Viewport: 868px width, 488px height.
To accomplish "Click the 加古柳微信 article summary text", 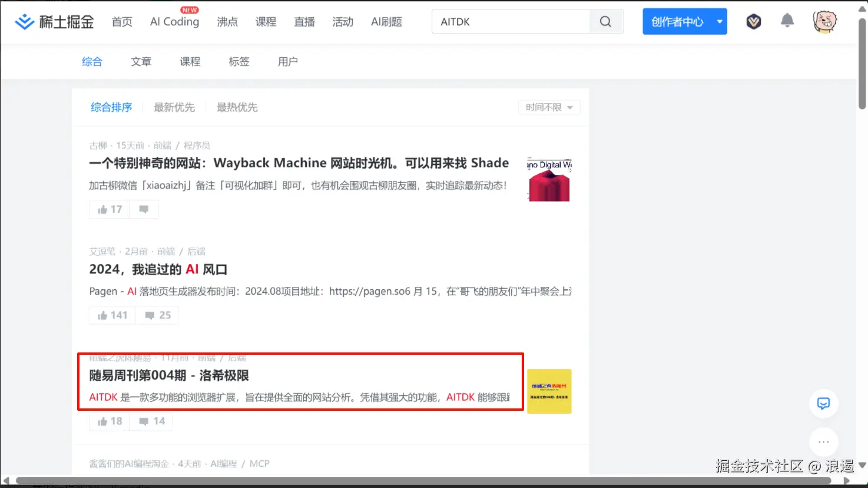I will [x=298, y=186].
